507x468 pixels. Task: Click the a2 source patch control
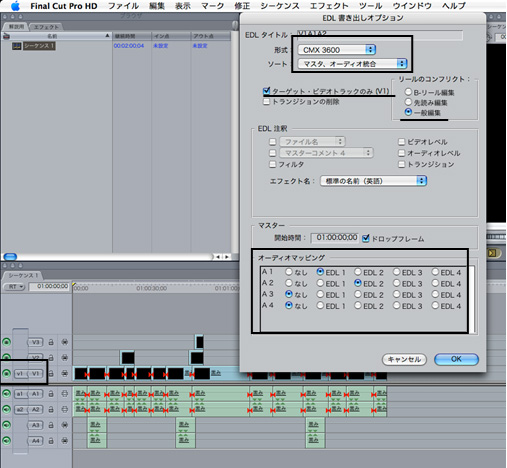[x=20, y=409]
